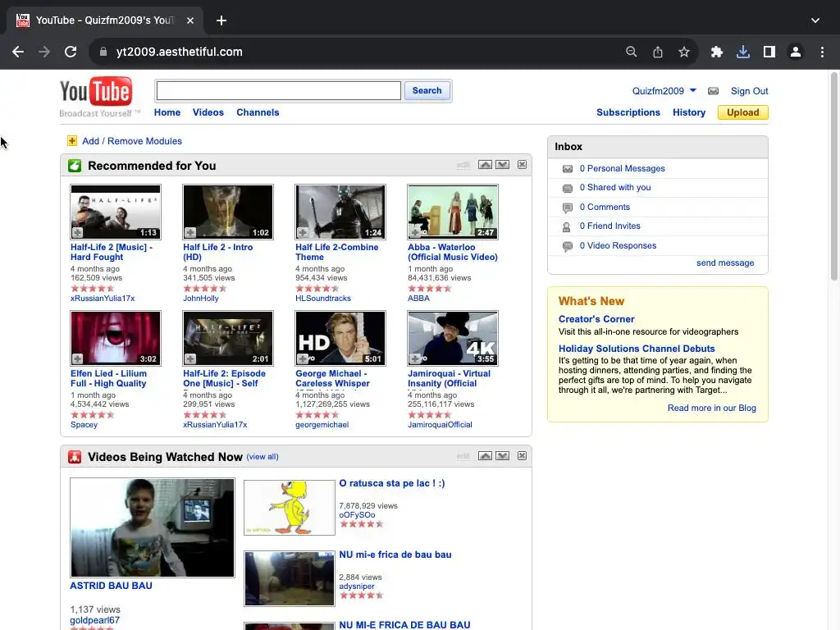
Task: Visit goldpearl67 channel link
Action: [x=95, y=620]
